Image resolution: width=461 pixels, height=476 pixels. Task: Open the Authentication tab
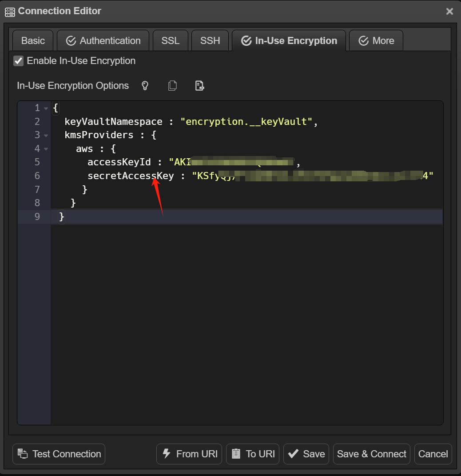[x=103, y=41]
